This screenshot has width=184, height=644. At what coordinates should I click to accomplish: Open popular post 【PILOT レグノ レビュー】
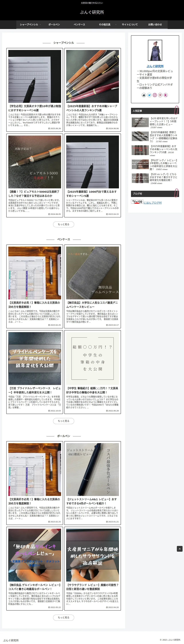[x=155, y=165]
